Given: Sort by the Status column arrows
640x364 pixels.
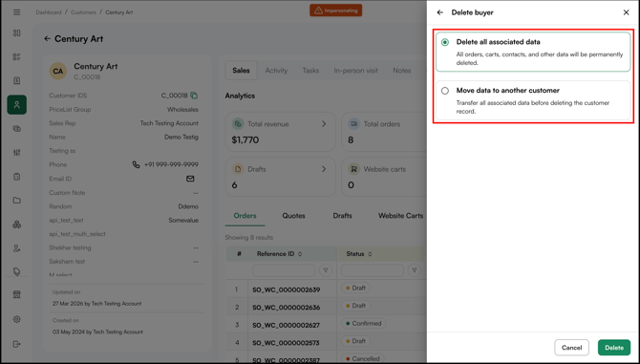Looking at the screenshot, I should (370, 254).
